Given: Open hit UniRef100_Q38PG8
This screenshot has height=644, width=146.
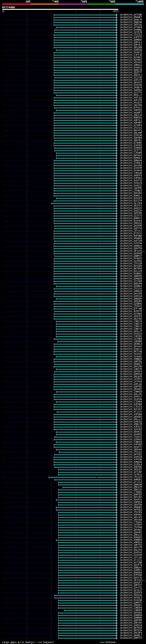Looking at the screenshot, I should (x=131, y=50).
